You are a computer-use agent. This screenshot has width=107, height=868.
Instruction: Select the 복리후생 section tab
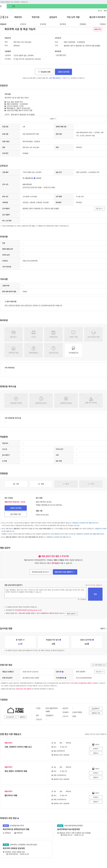(x=63, y=24)
